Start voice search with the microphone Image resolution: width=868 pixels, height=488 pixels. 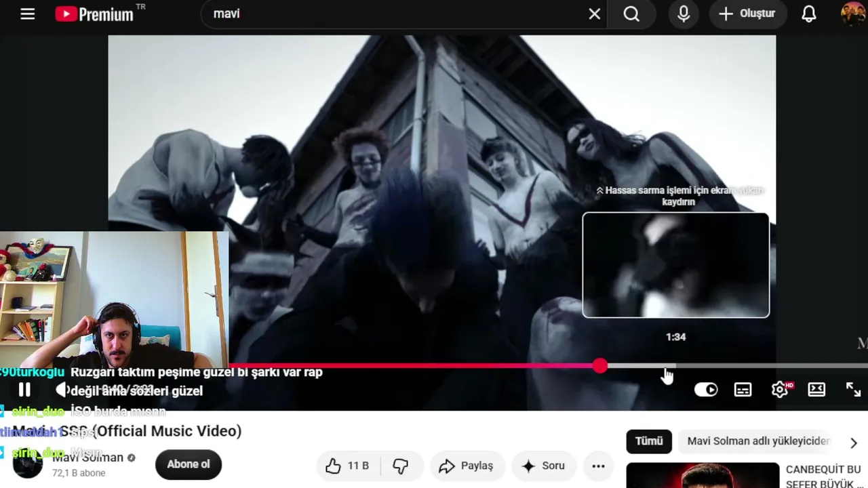pos(684,14)
